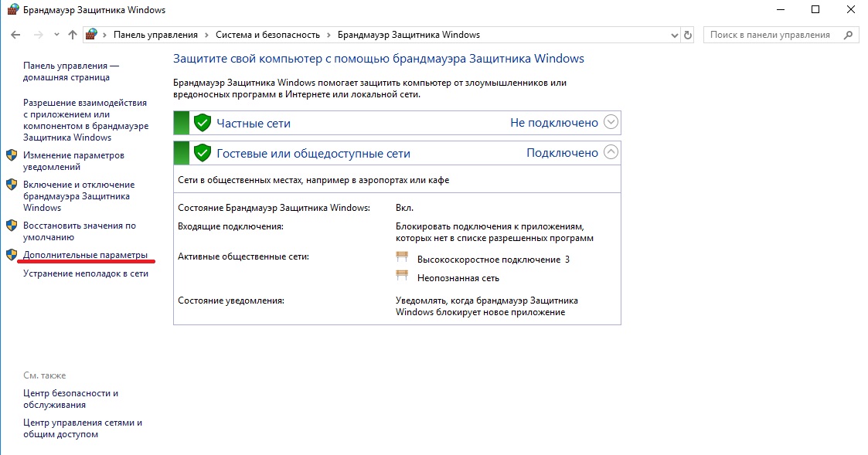This screenshot has height=455, width=868.
Task: Expand the 'Частные сети' section chevron
Action: [x=611, y=122]
